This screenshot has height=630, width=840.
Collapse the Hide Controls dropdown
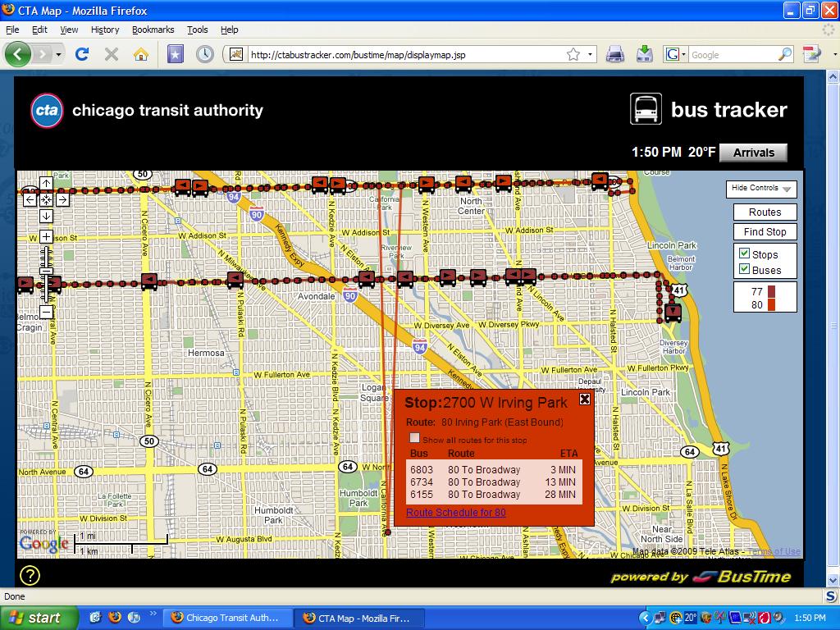point(760,189)
